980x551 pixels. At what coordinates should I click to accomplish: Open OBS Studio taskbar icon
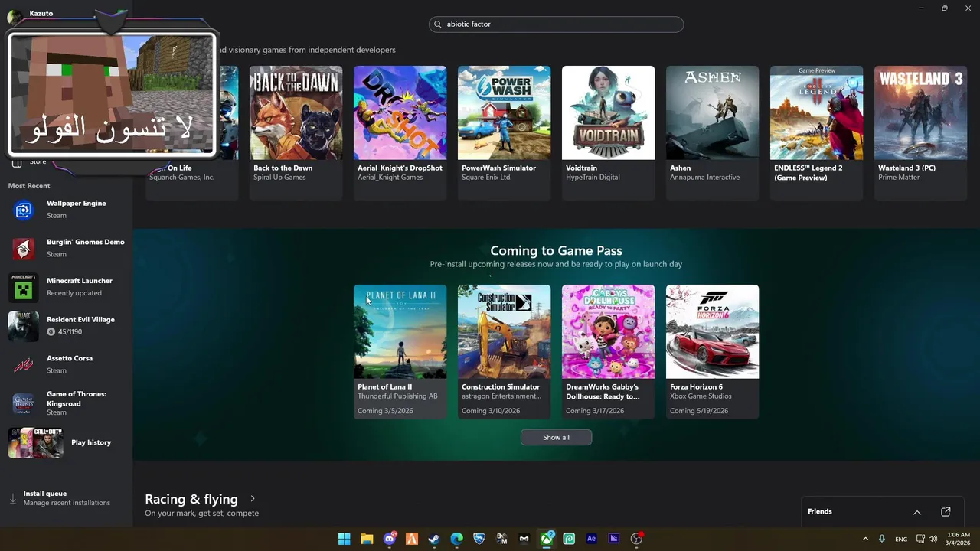(x=636, y=539)
